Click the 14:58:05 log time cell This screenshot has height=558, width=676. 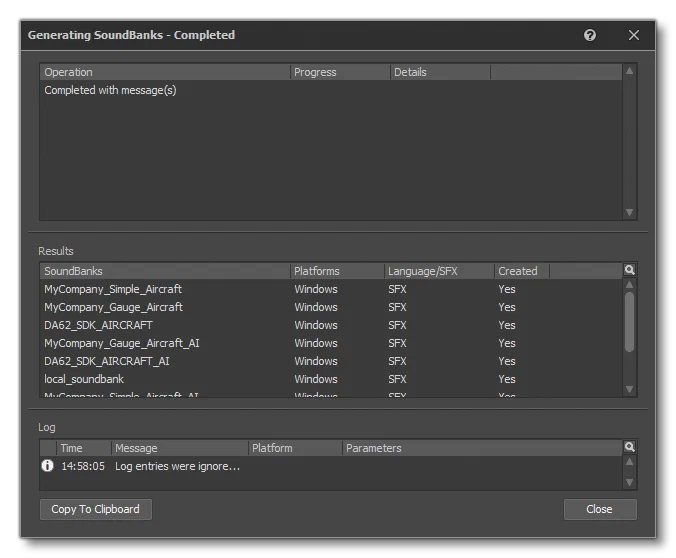tap(83, 466)
